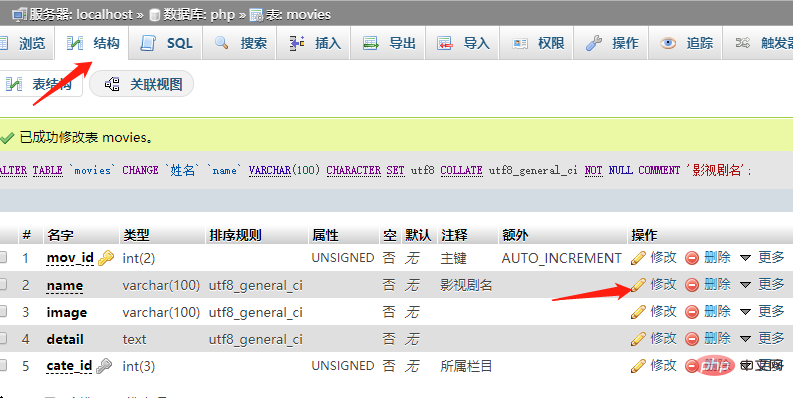Expand 更多 (More) dropdown for detail

point(762,338)
